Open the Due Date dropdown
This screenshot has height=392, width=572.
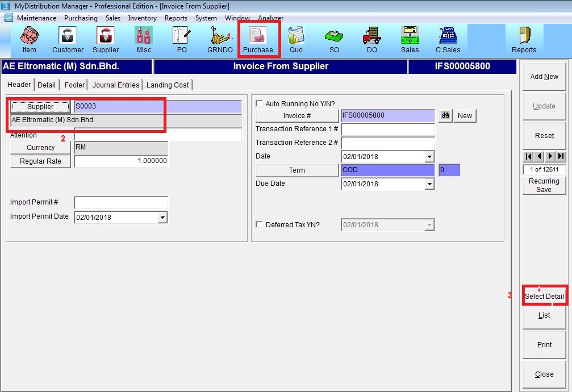[x=429, y=184]
